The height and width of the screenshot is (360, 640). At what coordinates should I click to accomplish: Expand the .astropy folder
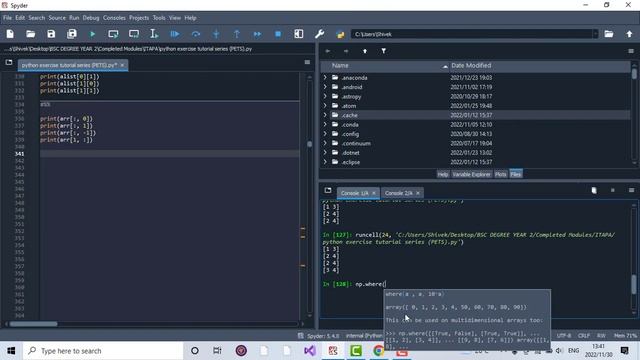click(325, 96)
